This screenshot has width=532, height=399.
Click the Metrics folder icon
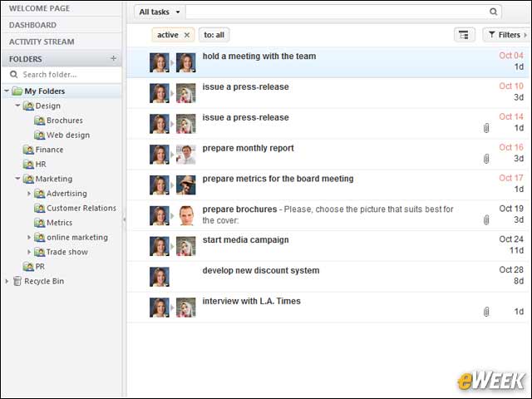pos(39,223)
